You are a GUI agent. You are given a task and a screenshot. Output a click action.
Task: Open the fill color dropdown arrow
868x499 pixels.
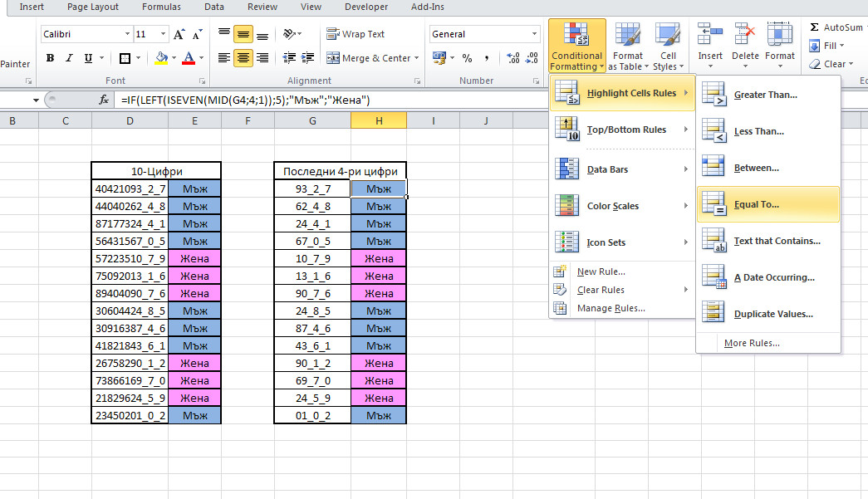(x=174, y=58)
